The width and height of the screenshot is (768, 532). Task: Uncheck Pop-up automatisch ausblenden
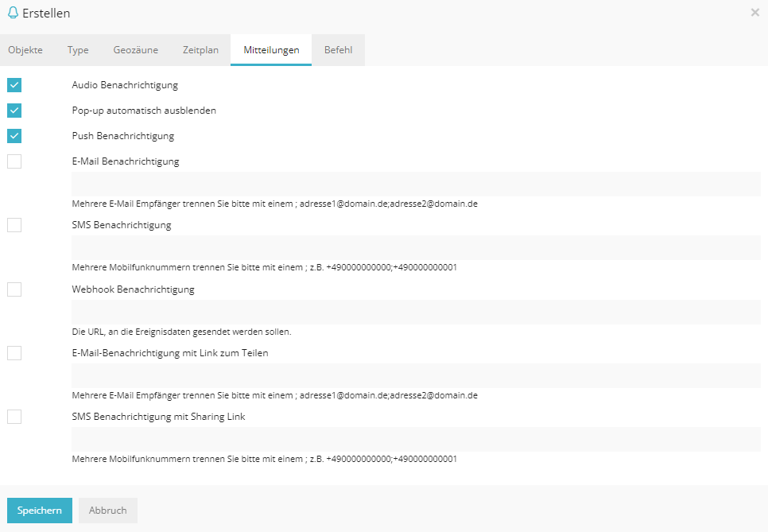pos(14,111)
